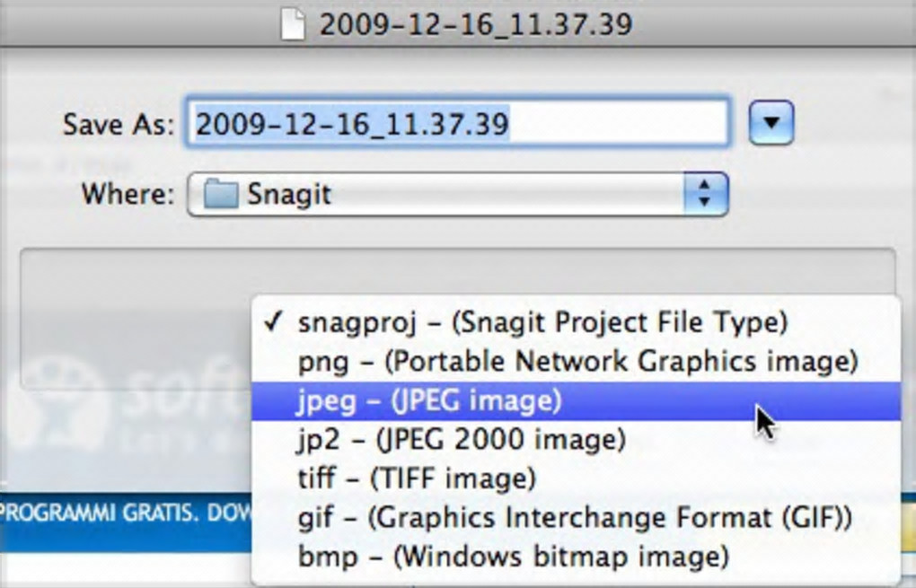Click the Snagit folder icon
916x588 pixels.
point(221,194)
